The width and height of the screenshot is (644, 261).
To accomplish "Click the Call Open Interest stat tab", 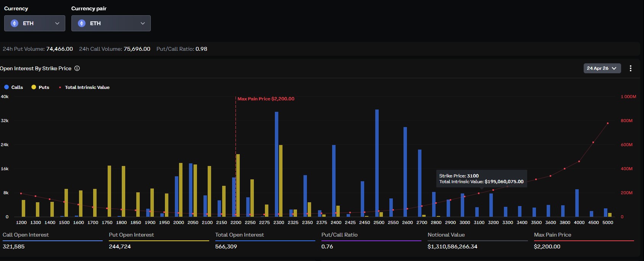I will [26, 235].
